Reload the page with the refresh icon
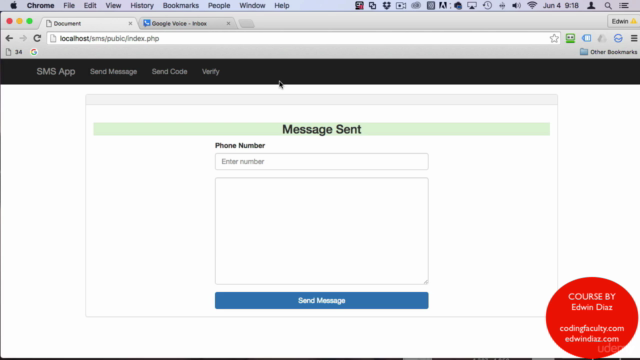This screenshot has height=360, width=640. (x=37, y=38)
